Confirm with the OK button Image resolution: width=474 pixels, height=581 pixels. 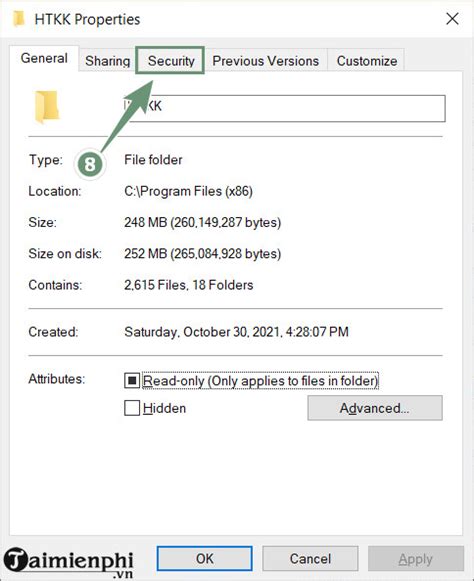coord(205,558)
